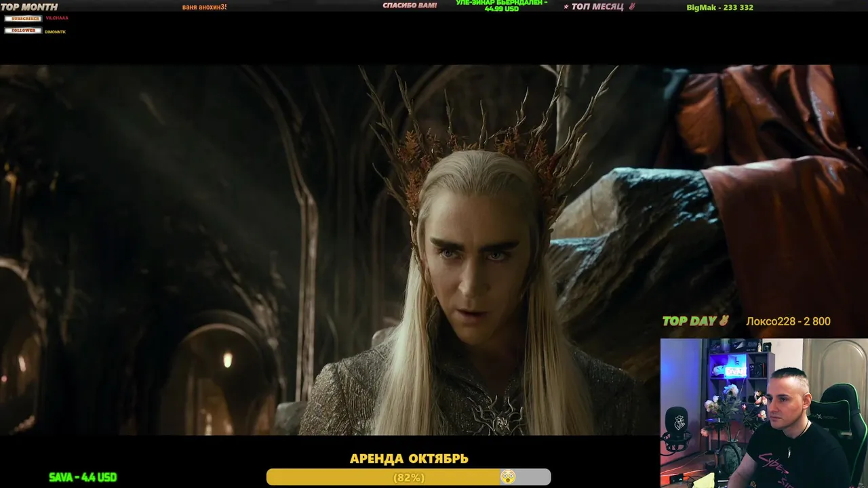
Task: Click the star icon before 'ТОП МЕСЯЦ'
Action: [x=566, y=7]
